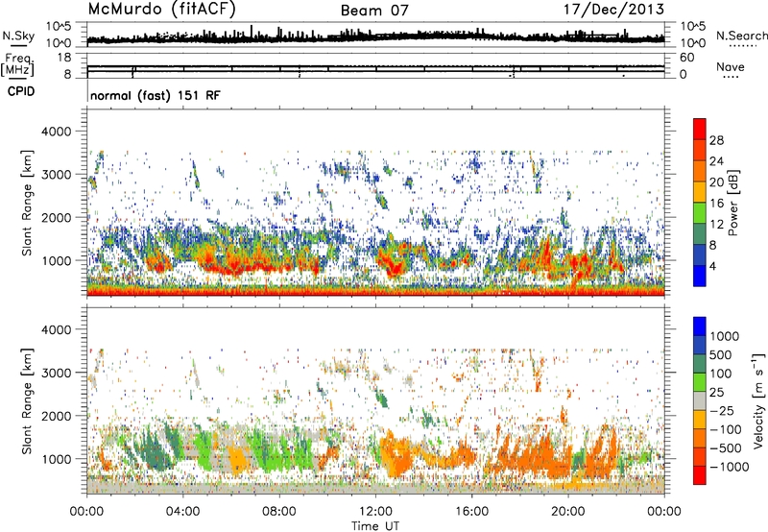Click the "08:00" time tick label
This screenshot has height=532, width=768.
279,512
